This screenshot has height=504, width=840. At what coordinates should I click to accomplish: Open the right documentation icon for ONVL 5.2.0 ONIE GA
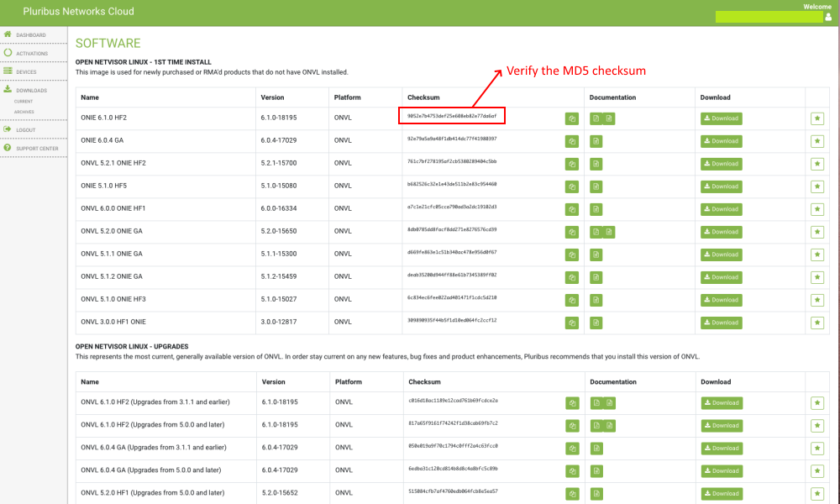point(608,232)
